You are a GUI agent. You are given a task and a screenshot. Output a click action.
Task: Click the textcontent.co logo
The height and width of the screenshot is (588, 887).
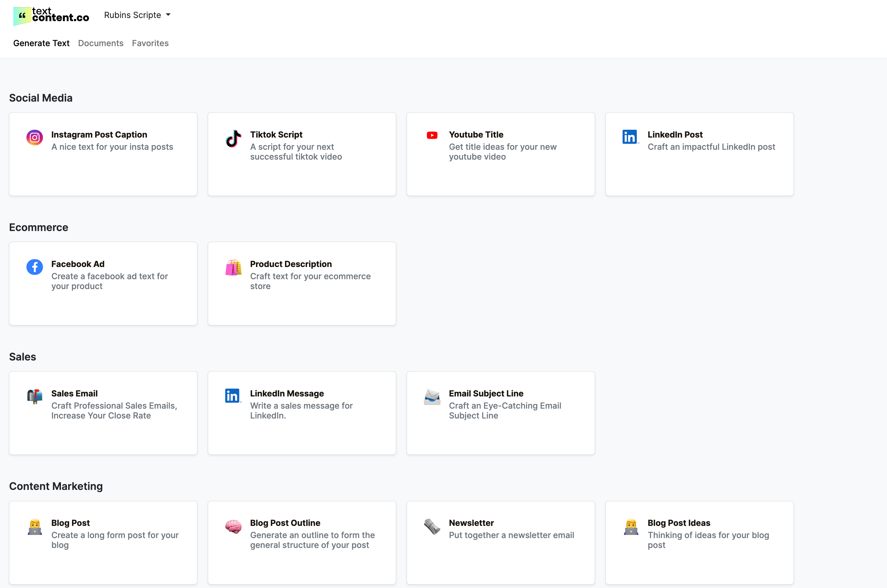coord(51,16)
